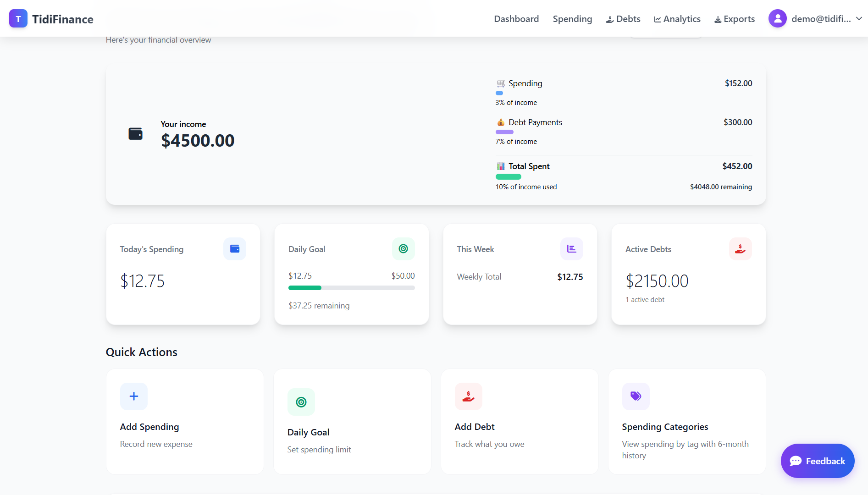Click the $452.00 total spent amount

[x=737, y=166]
